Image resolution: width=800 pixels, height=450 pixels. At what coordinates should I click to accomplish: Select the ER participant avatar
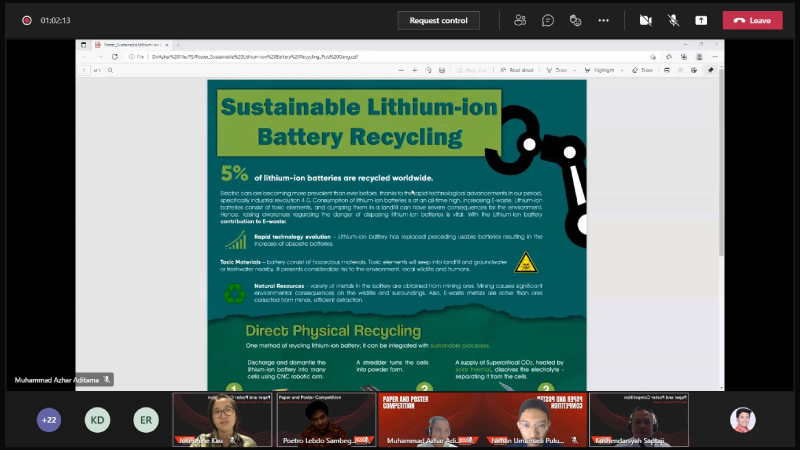coord(146,420)
